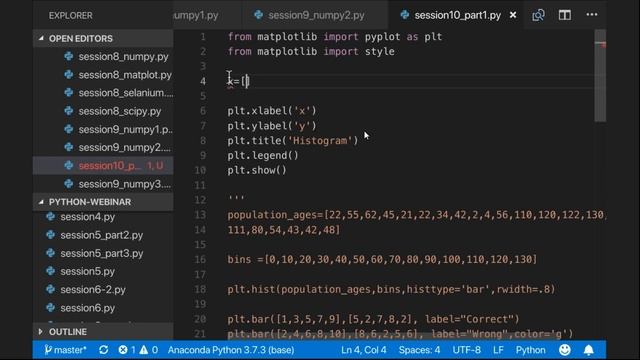
Task: Change file encoding via UTF-8
Action: (x=466, y=350)
